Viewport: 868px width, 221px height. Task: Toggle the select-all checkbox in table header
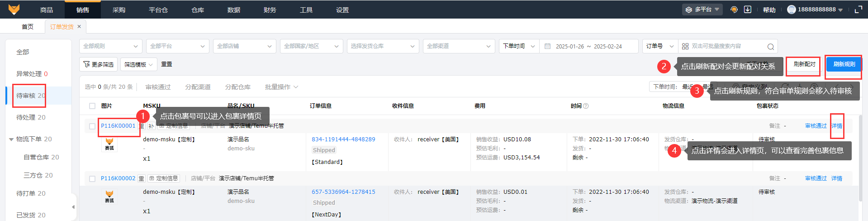pos(92,106)
